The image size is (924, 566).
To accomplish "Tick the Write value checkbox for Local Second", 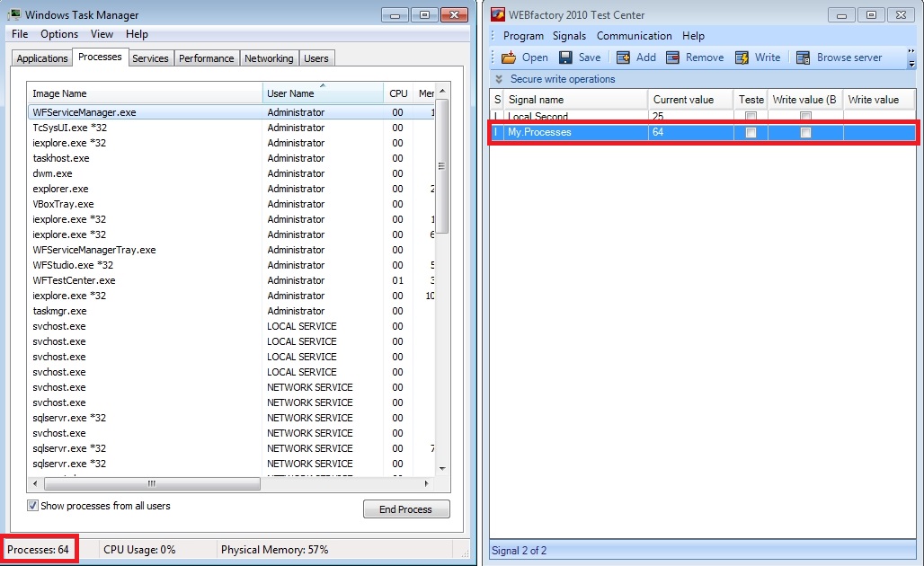I will tap(805, 117).
